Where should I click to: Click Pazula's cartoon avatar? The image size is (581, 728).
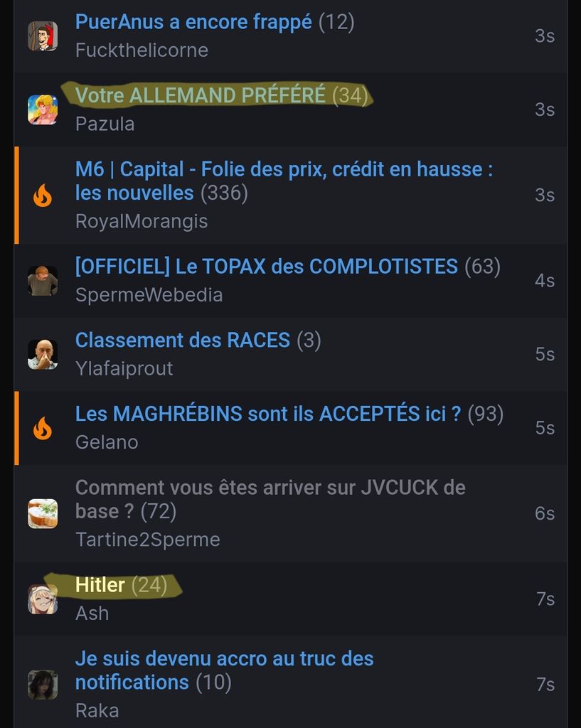[x=43, y=109]
